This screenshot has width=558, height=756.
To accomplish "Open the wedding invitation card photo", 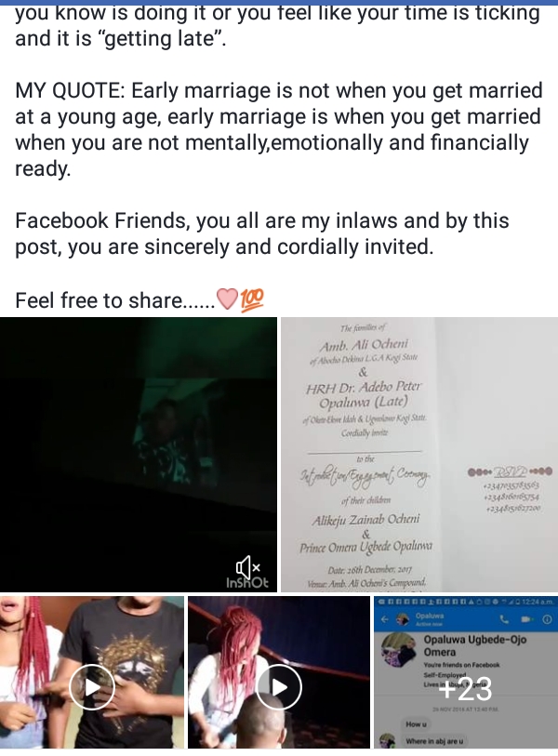I will (419, 454).
